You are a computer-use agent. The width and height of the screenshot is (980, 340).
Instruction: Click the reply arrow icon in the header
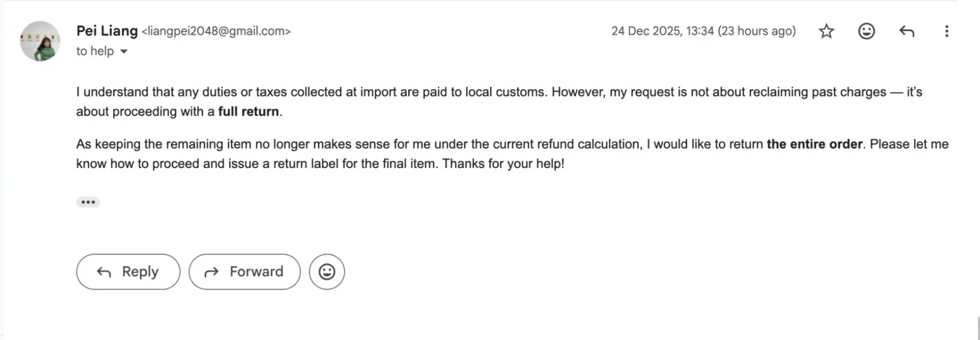906,31
